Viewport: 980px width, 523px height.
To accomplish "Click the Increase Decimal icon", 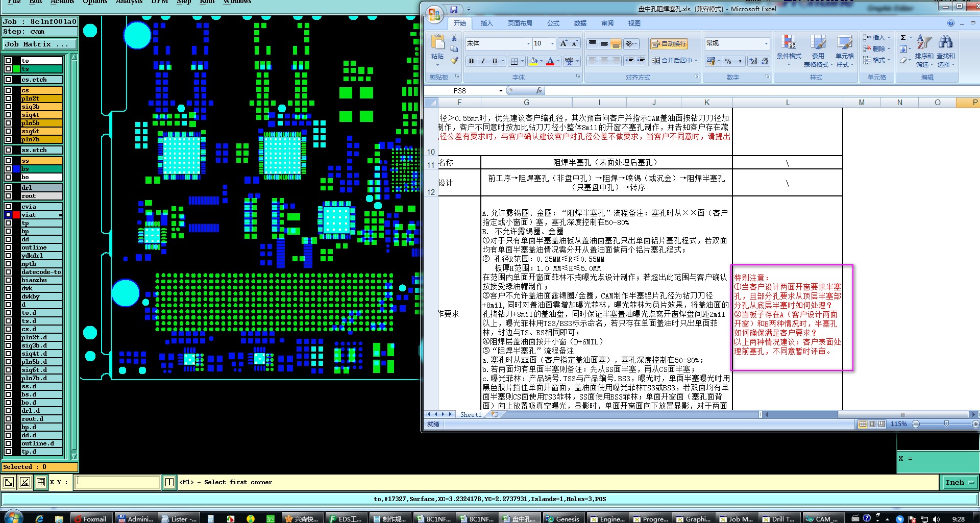I will pyautogui.click(x=753, y=61).
